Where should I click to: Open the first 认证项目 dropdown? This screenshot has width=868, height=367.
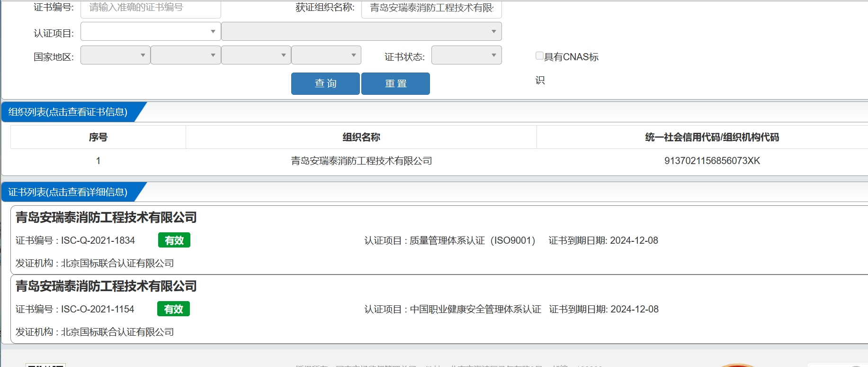(x=151, y=31)
